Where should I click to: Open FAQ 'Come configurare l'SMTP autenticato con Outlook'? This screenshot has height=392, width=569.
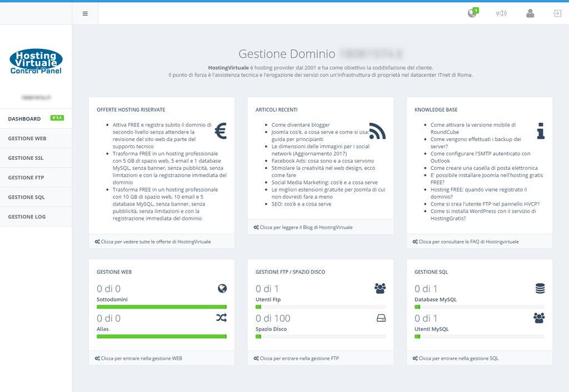pos(480,157)
